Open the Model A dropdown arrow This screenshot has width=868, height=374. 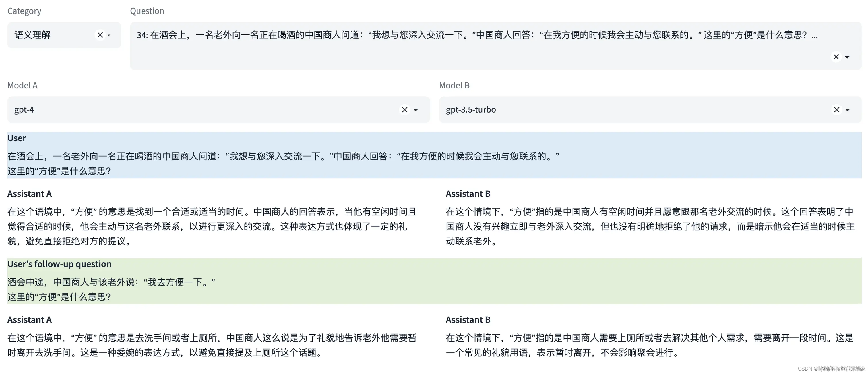pos(416,110)
